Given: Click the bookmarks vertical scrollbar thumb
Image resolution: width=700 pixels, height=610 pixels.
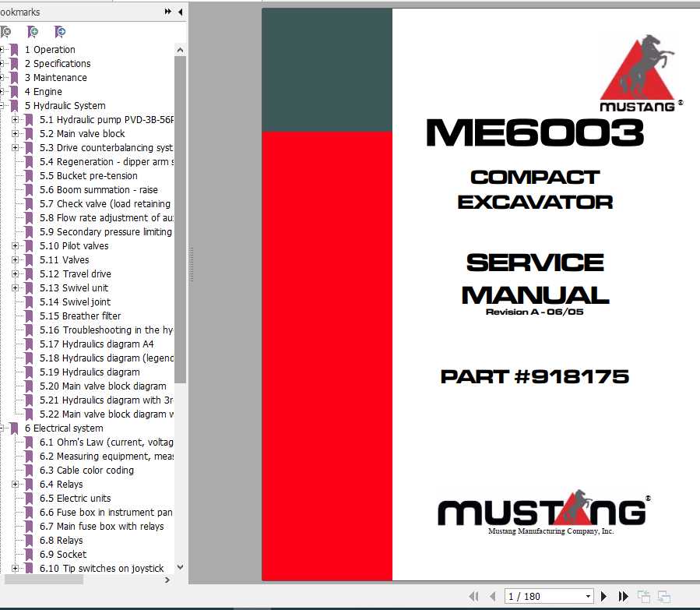Looking at the screenshot, I should pyautogui.click(x=180, y=220).
